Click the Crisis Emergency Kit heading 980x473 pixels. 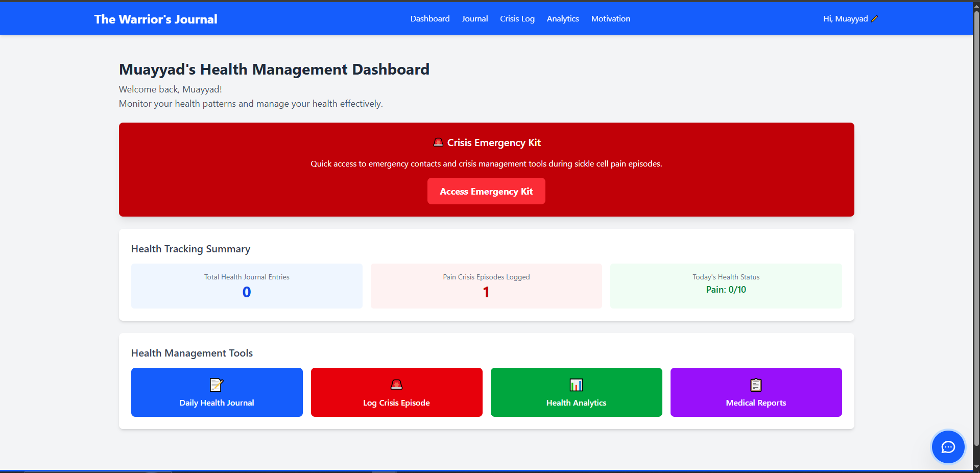tap(494, 143)
